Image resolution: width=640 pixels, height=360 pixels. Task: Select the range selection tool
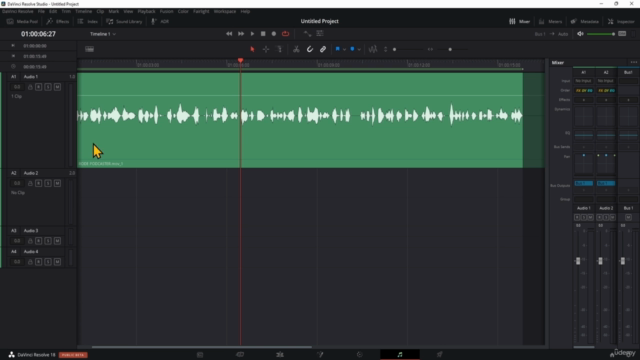coord(266,49)
